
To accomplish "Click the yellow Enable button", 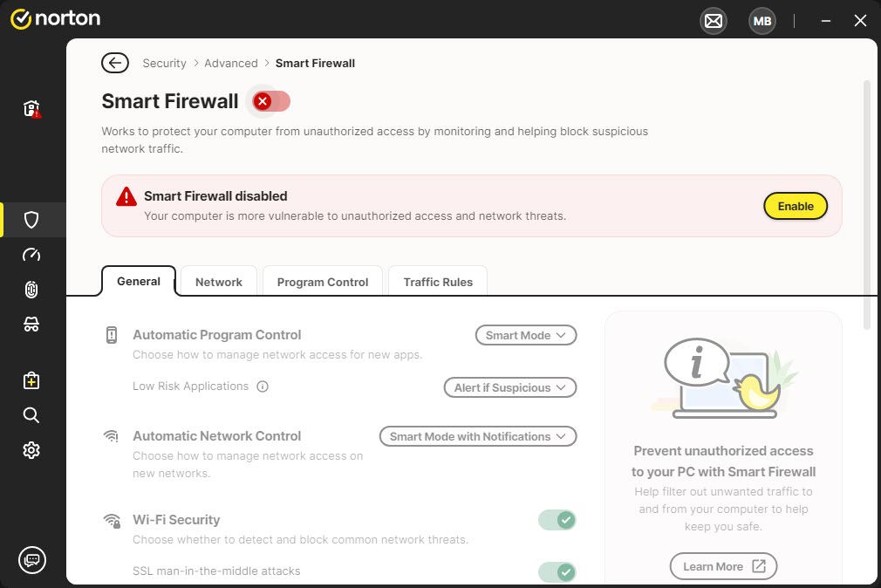I will 796,207.
